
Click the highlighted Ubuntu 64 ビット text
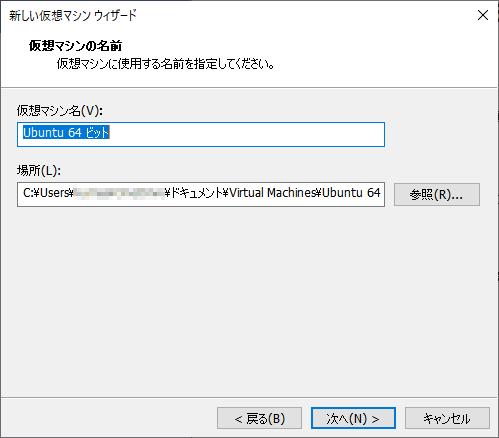point(66,133)
